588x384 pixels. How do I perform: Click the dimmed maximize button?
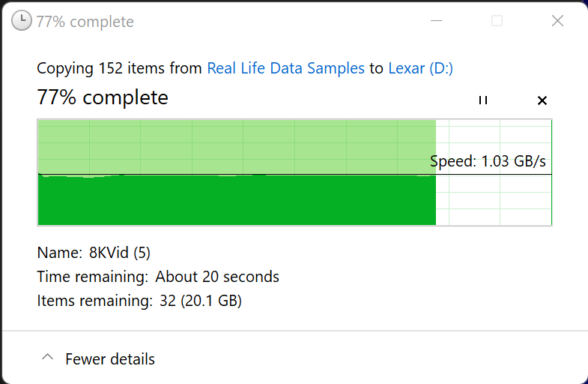pos(497,21)
